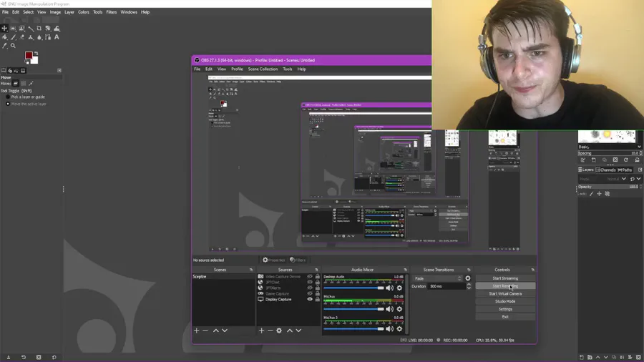Open the GIMP Windows menu
Viewport: 644px width, 362px height.
click(129, 12)
